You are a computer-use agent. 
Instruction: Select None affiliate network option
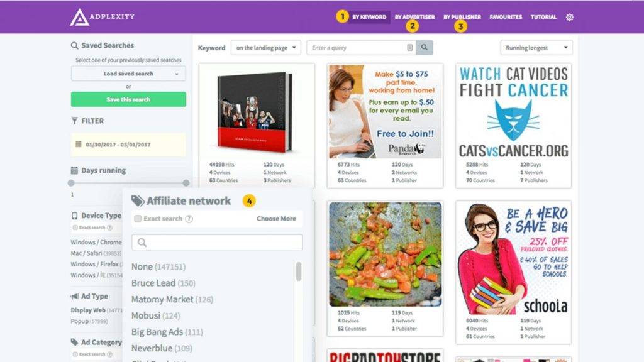pyautogui.click(x=158, y=266)
